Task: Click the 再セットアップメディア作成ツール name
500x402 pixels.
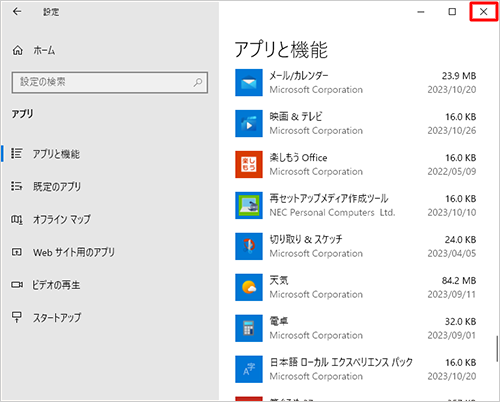Action: [x=329, y=198]
